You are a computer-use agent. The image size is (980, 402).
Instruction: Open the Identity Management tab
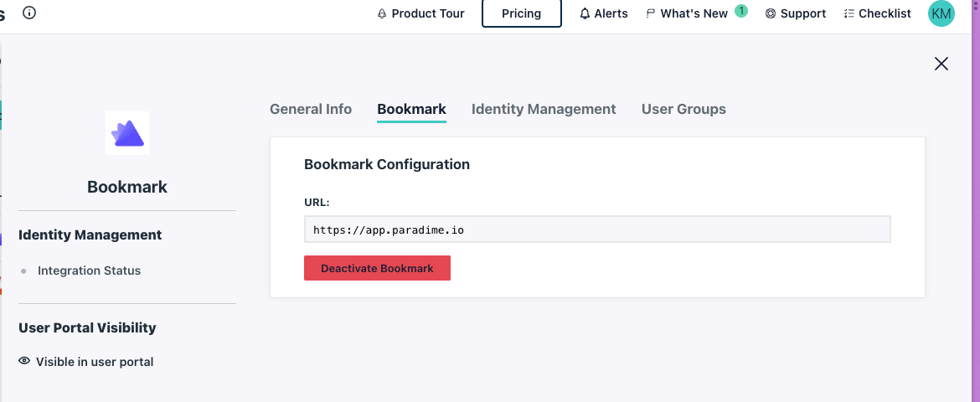pyautogui.click(x=544, y=109)
